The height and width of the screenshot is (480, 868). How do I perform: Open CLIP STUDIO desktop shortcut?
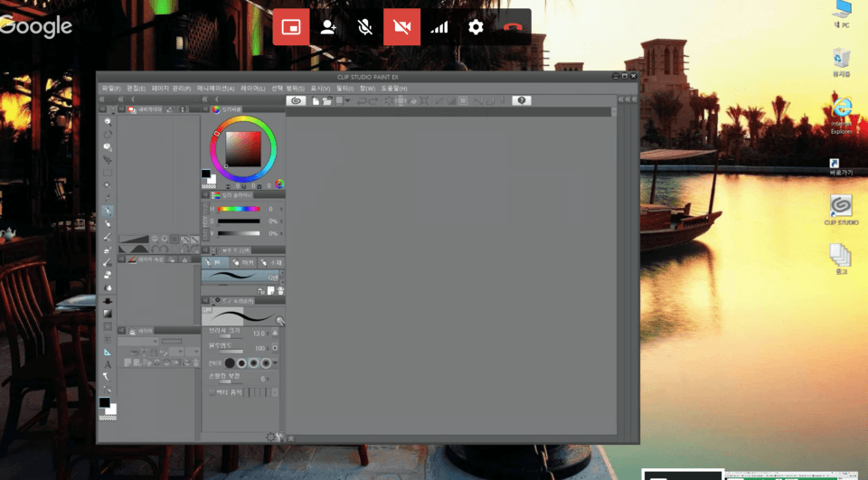(x=841, y=210)
